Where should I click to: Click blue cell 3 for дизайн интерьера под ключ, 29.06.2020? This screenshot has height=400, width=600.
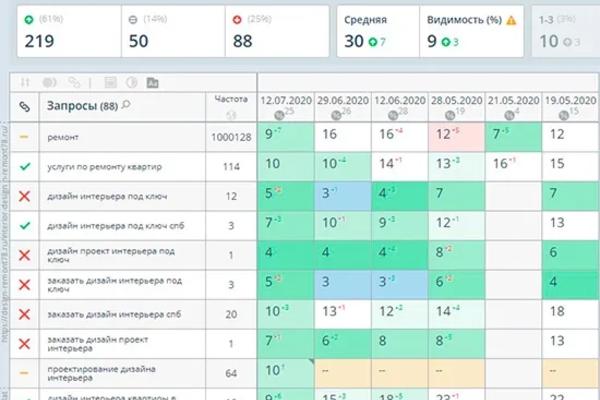(343, 196)
